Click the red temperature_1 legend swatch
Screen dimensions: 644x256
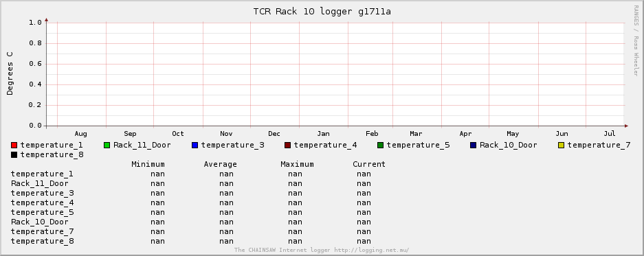[14, 145]
